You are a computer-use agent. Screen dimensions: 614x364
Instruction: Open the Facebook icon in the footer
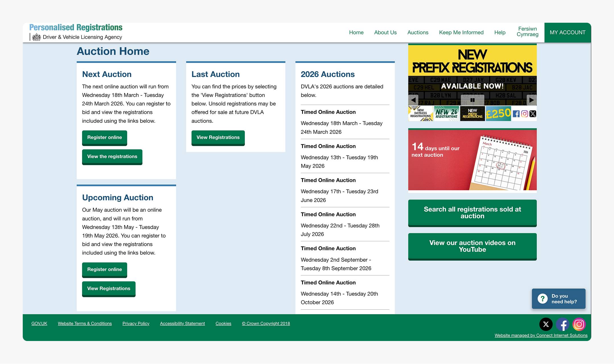click(x=563, y=324)
